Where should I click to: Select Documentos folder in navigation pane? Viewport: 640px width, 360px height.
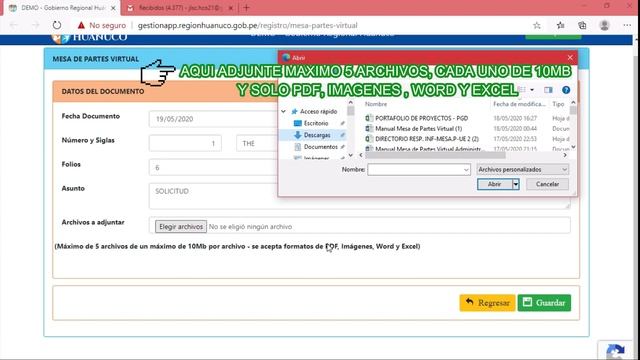click(x=320, y=147)
